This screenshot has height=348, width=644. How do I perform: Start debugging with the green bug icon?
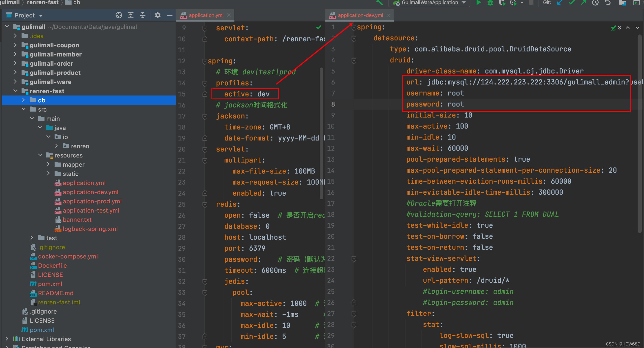490,3
